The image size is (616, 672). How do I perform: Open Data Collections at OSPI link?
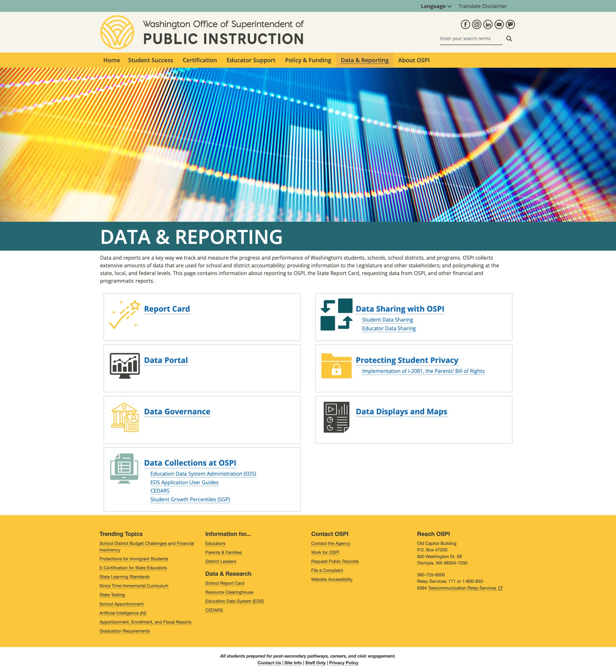point(190,463)
